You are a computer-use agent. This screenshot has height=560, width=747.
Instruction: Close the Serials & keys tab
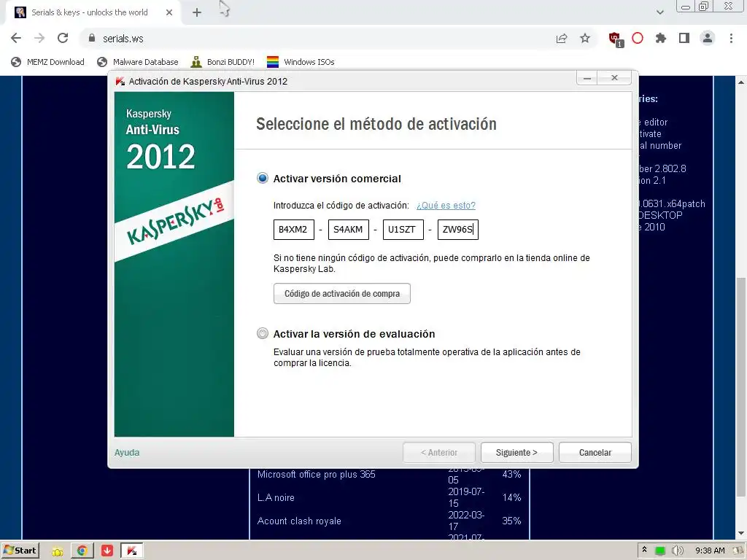[169, 12]
